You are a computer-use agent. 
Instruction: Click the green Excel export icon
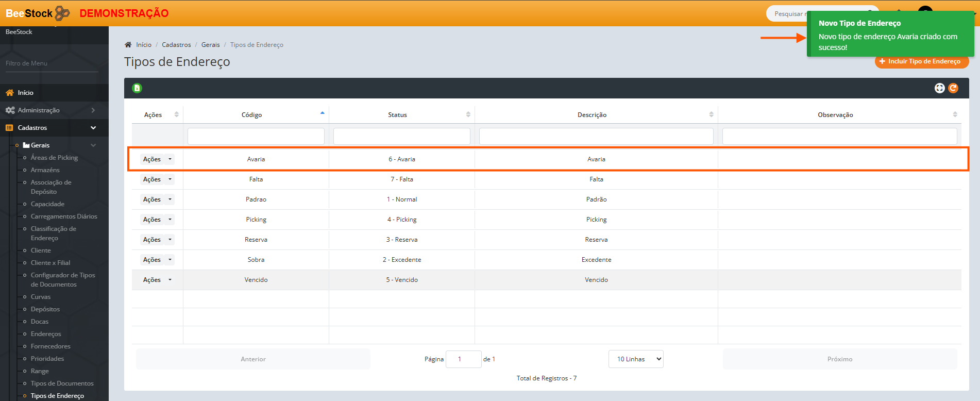click(137, 88)
